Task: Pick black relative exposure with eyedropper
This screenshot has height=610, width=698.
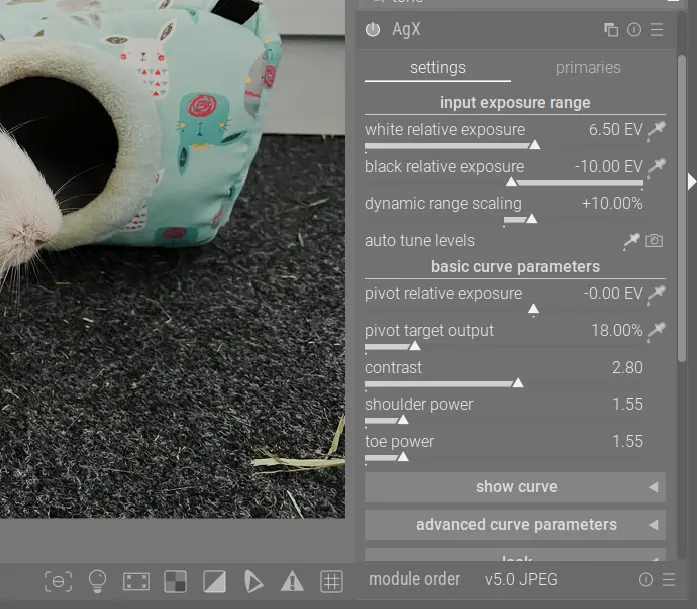Action: coord(656,166)
